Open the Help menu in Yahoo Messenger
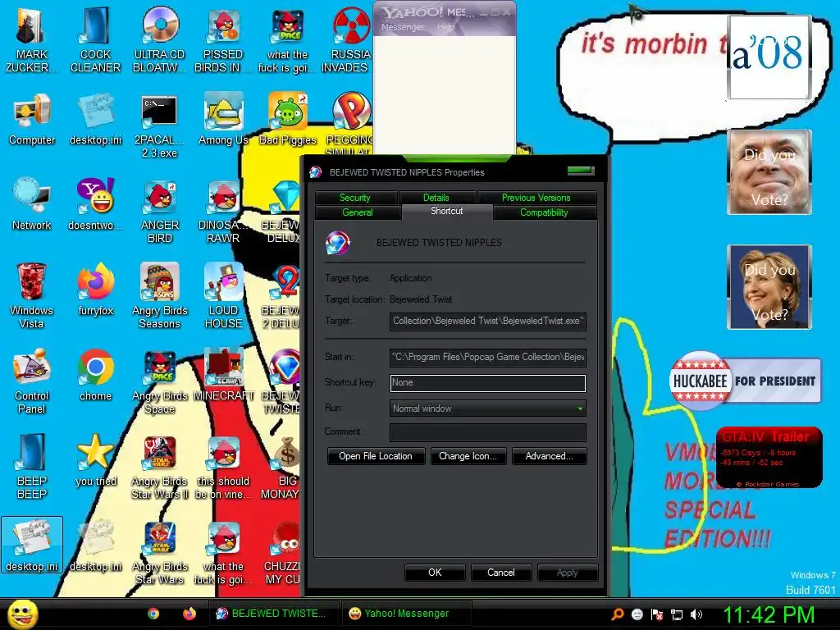 [x=445, y=27]
